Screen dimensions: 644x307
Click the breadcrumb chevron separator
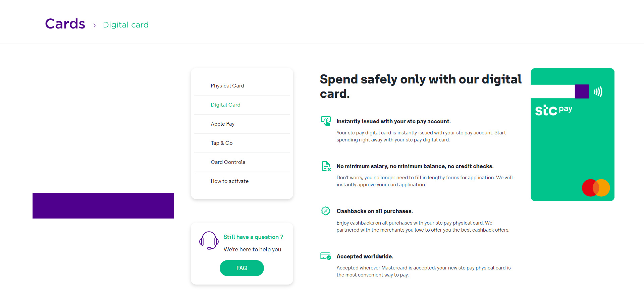(x=95, y=25)
